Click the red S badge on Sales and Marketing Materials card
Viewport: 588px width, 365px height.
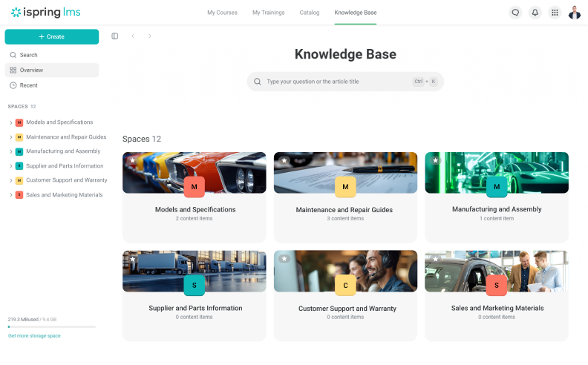pos(497,285)
